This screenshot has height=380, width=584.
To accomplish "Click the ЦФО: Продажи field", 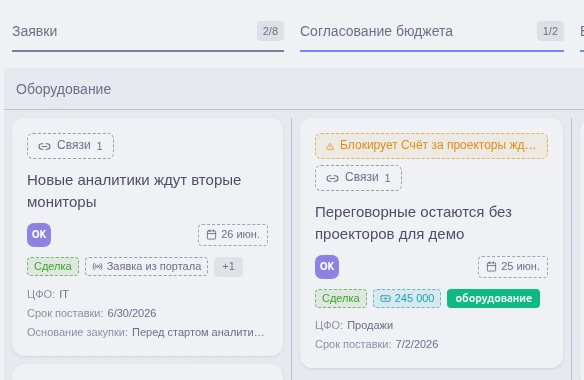I will (x=354, y=325).
